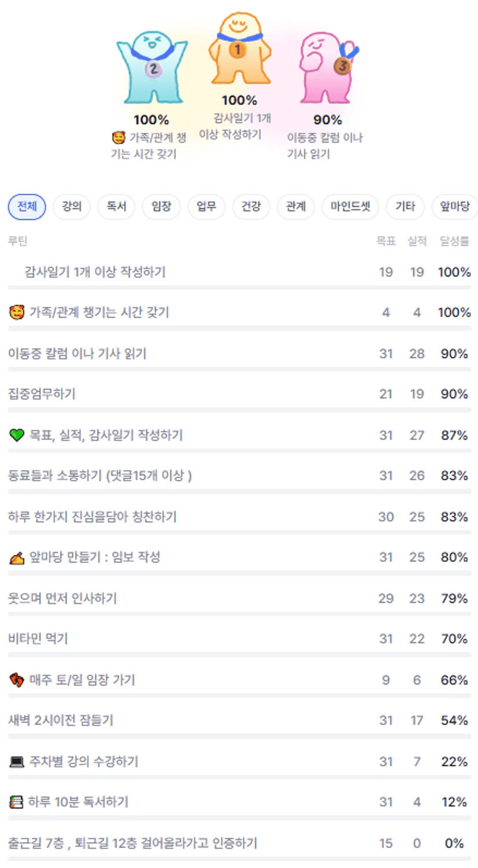Image resolution: width=478 pixels, height=868 pixels.
Task: Select the 전체 filter tab
Action: (x=27, y=207)
